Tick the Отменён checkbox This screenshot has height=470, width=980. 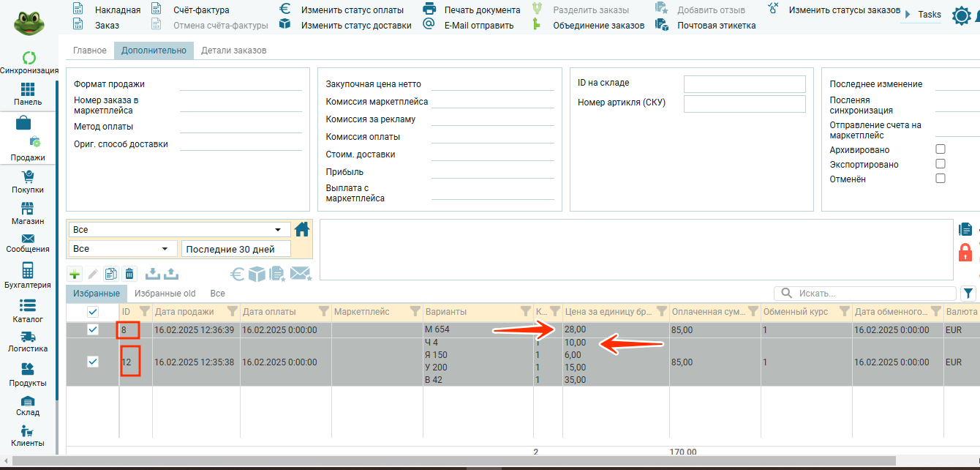pos(941,179)
